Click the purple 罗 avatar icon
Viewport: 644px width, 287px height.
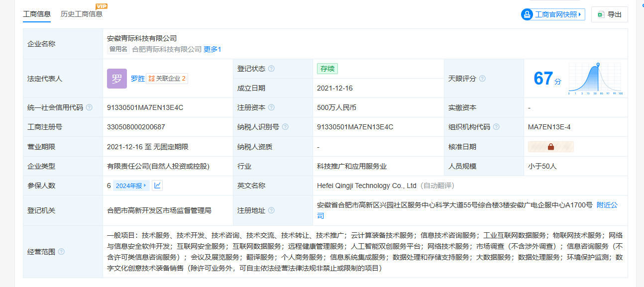point(117,79)
